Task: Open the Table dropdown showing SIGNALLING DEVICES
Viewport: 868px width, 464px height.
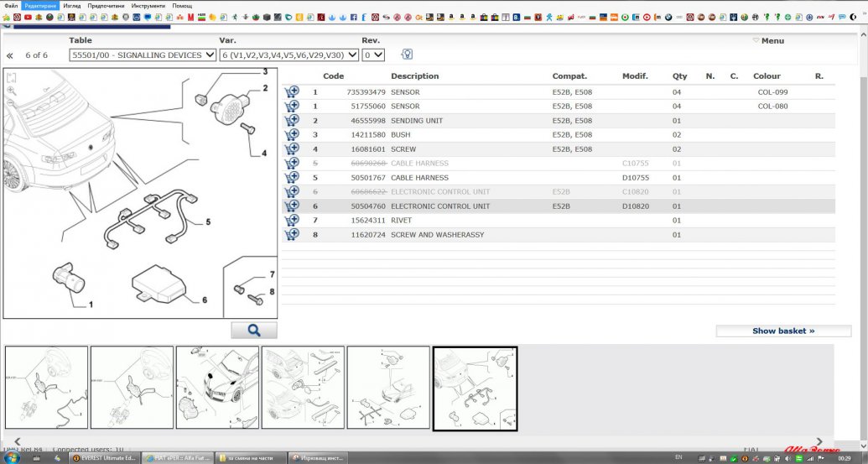Action: tap(142, 55)
